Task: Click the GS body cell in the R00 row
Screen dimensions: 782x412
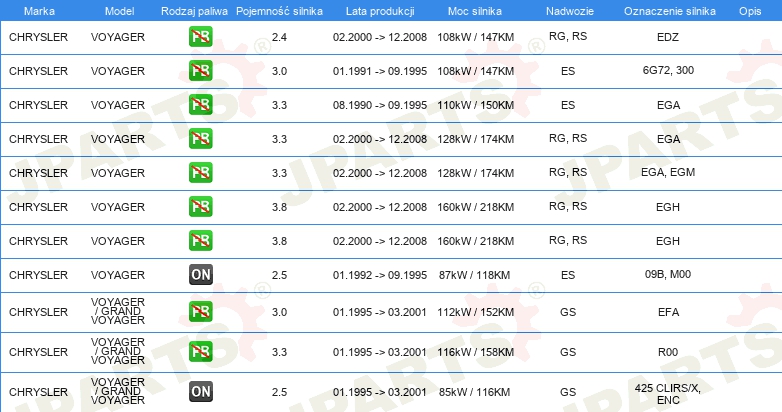Action: [x=568, y=352]
